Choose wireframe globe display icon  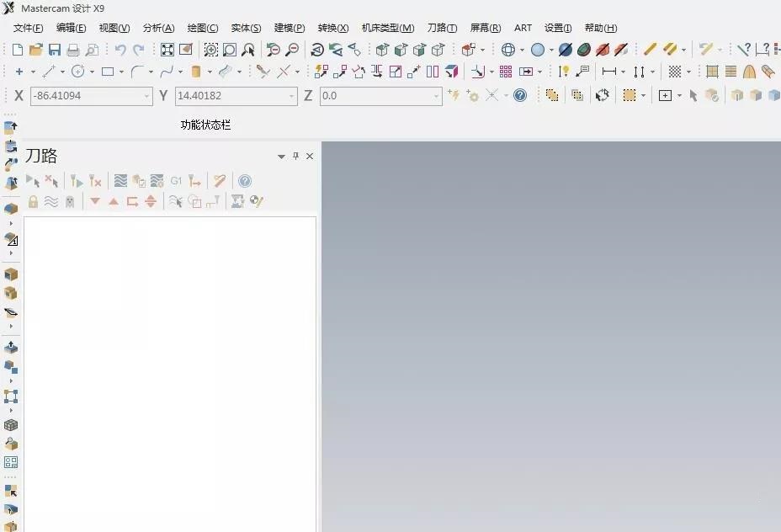point(508,50)
